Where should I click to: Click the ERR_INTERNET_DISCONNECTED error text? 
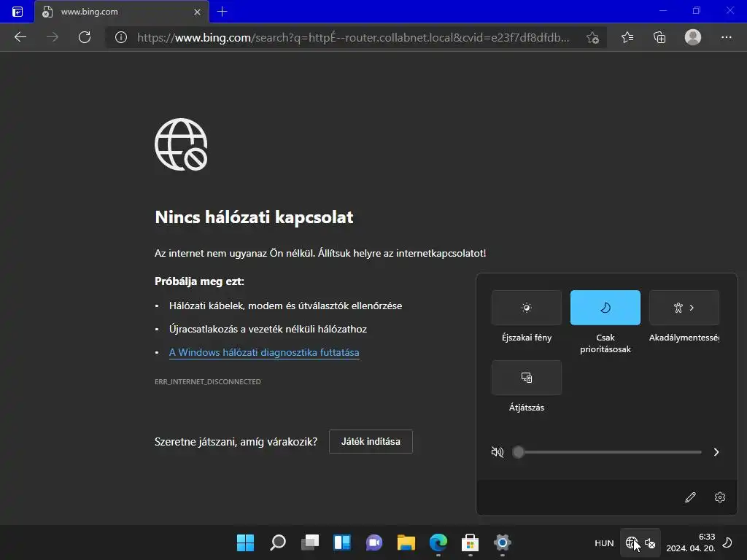click(x=208, y=381)
